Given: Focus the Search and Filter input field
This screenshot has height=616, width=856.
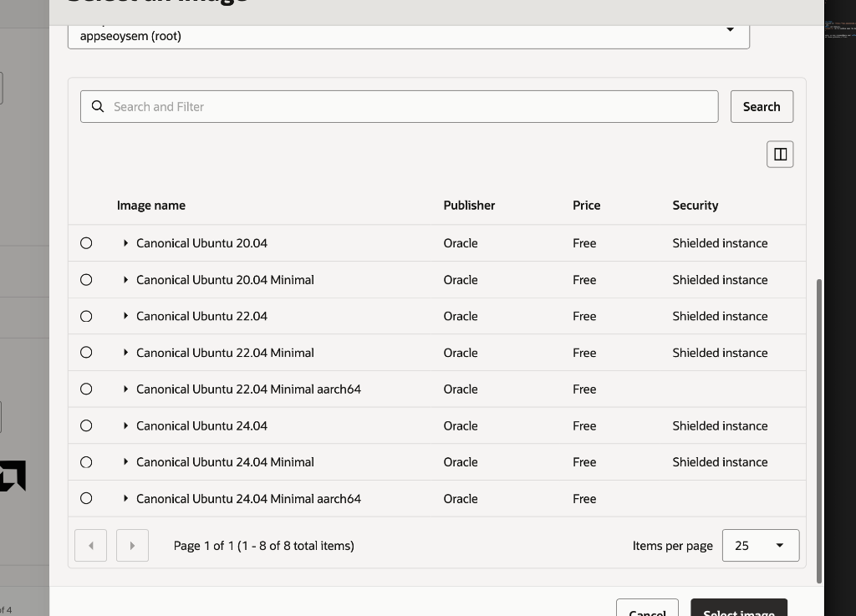Looking at the screenshot, I should (410, 107).
